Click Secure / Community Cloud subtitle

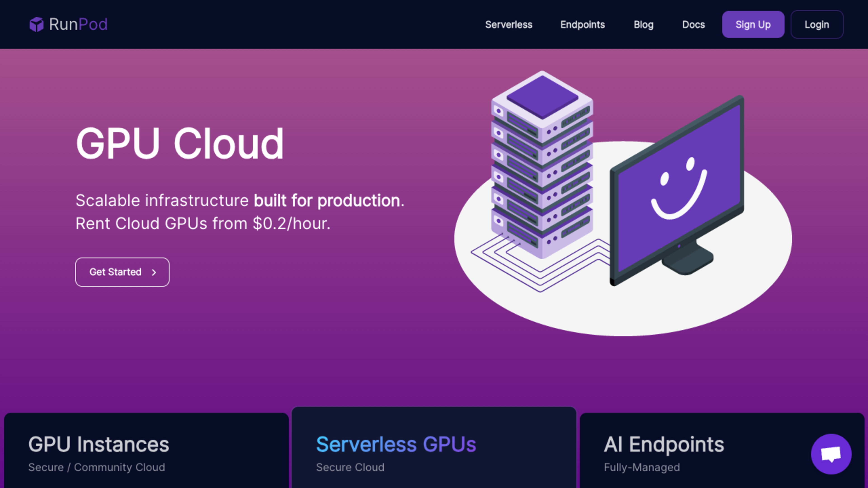click(97, 467)
